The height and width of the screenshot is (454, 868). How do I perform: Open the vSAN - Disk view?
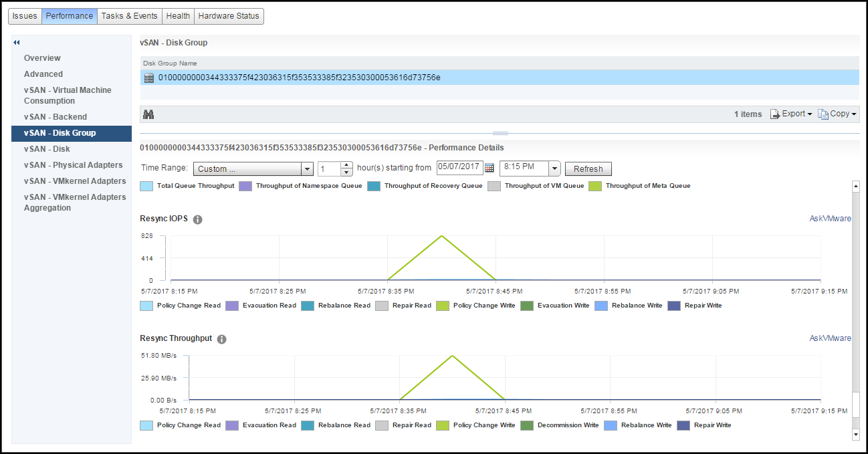tap(47, 149)
